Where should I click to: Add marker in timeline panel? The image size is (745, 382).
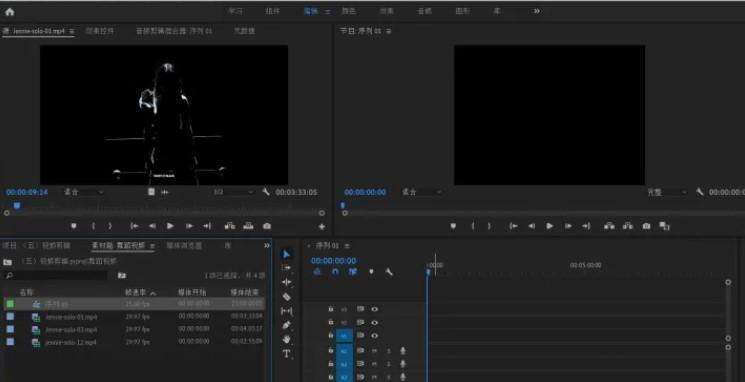point(371,272)
